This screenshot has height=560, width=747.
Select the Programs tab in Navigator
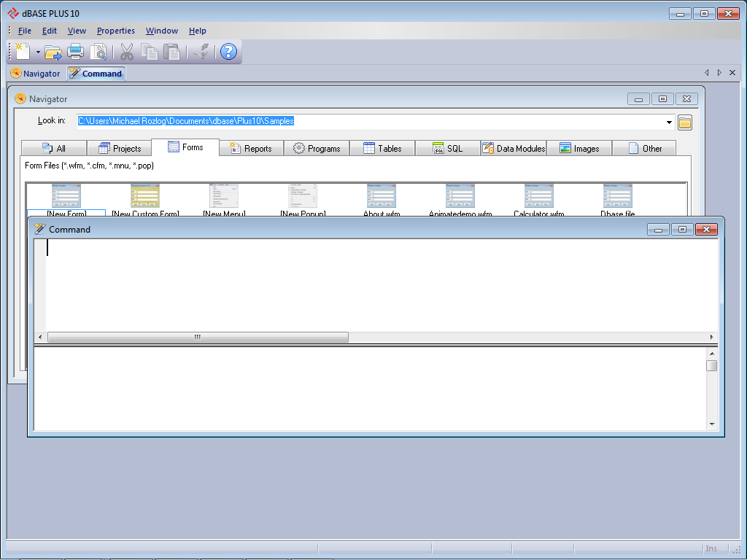coord(317,149)
